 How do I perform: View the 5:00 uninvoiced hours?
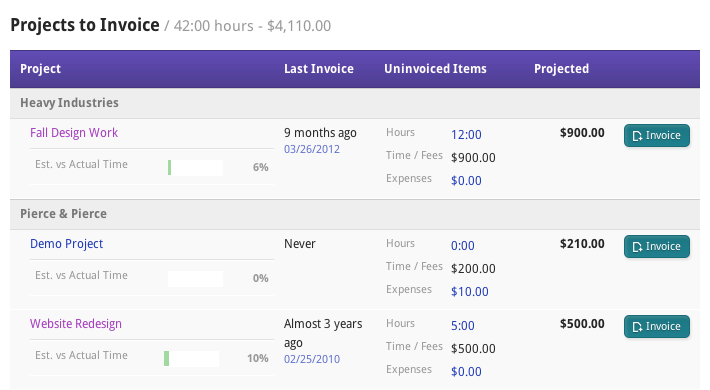(x=462, y=326)
